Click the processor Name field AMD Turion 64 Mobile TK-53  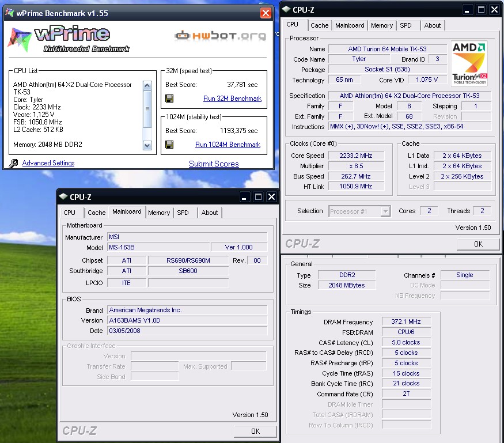click(x=387, y=49)
